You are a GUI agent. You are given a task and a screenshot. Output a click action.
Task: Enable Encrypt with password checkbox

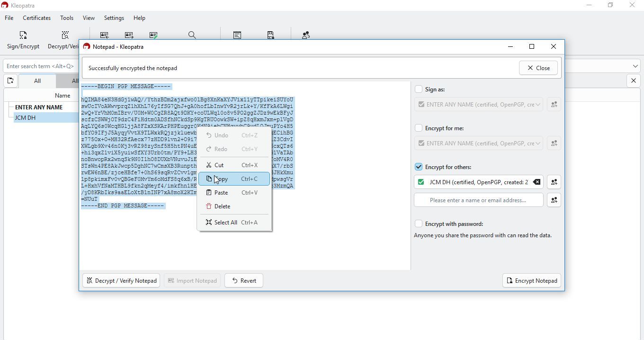point(419,224)
